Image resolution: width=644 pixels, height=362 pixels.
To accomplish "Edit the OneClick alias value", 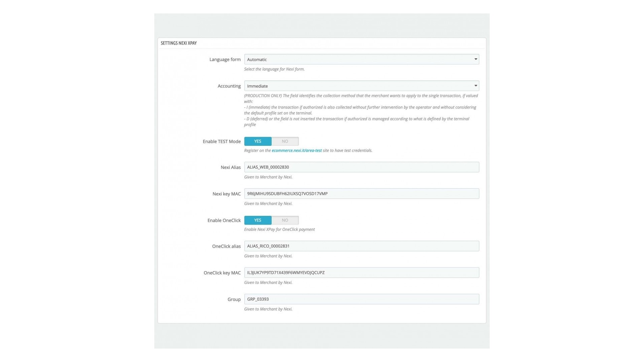I will coord(362,246).
